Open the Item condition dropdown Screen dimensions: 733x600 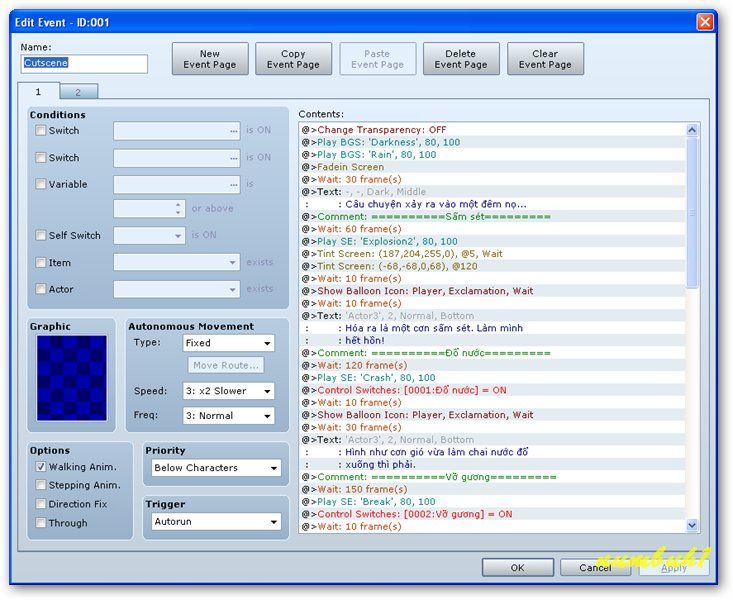tap(177, 262)
